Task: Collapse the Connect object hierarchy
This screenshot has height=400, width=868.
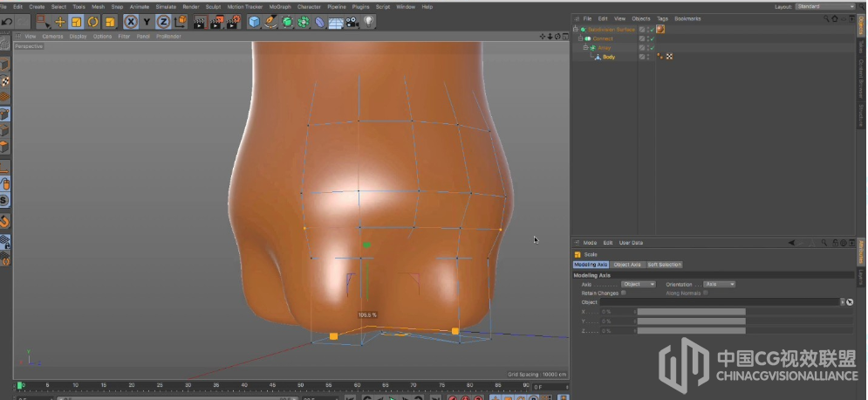Action: click(581, 38)
